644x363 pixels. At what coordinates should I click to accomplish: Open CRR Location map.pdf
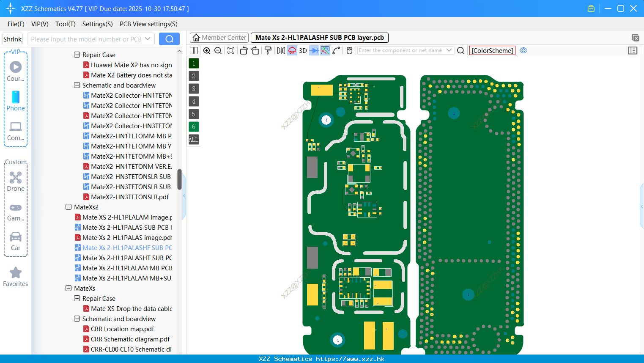point(118,329)
